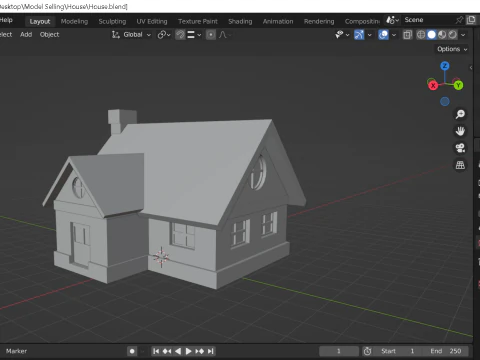Toggle camera view with the camera icon
This screenshot has height=360, width=480.
point(460,148)
